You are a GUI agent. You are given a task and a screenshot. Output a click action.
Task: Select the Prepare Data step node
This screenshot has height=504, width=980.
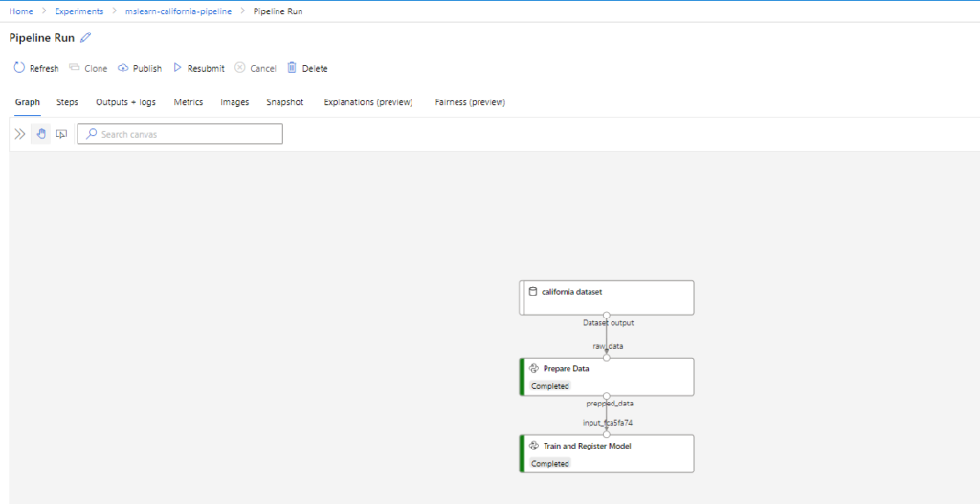(x=606, y=377)
